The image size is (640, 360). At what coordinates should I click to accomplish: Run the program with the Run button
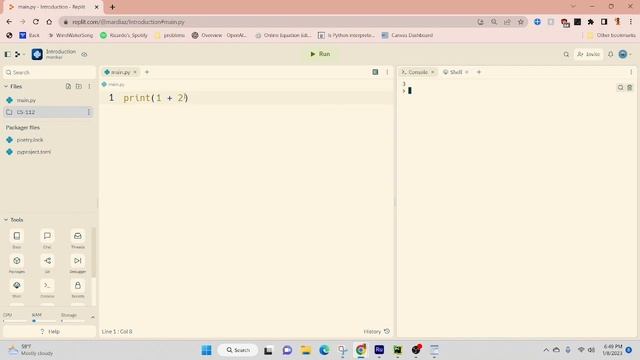point(320,54)
